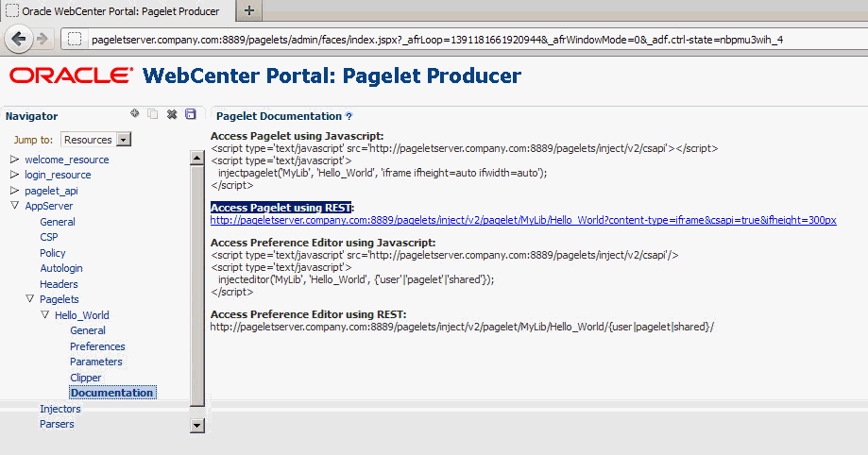Click the browser forward arrow button
This screenshot has height=455, width=868.
[x=43, y=39]
